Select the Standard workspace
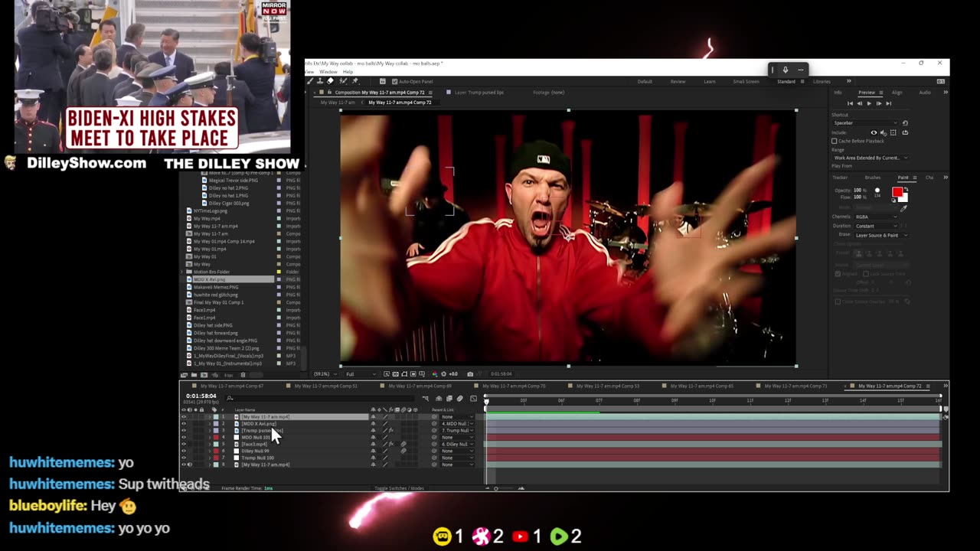 [786, 81]
